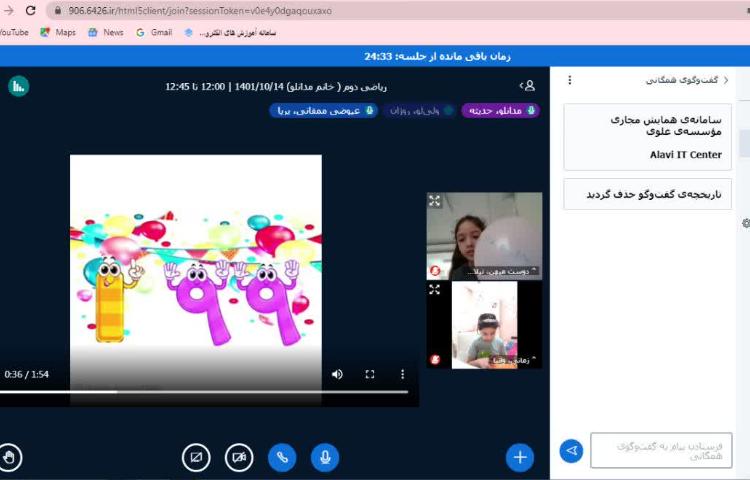The image size is (750, 480).
Task: Click the girl's webcam thumbnail
Action: 485,236
